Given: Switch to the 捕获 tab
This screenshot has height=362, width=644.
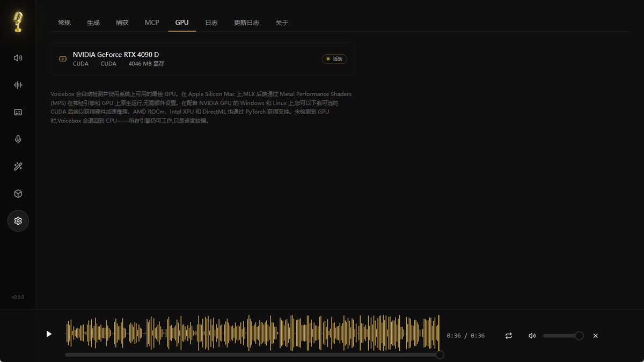Looking at the screenshot, I should tap(122, 23).
